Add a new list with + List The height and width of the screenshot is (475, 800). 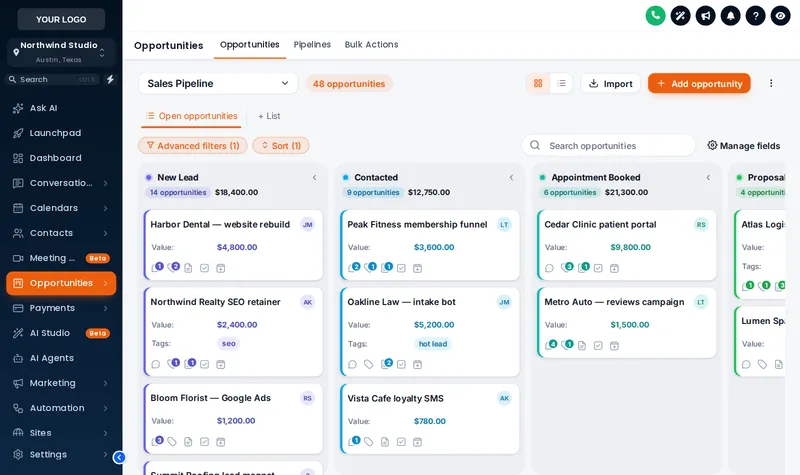269,116
